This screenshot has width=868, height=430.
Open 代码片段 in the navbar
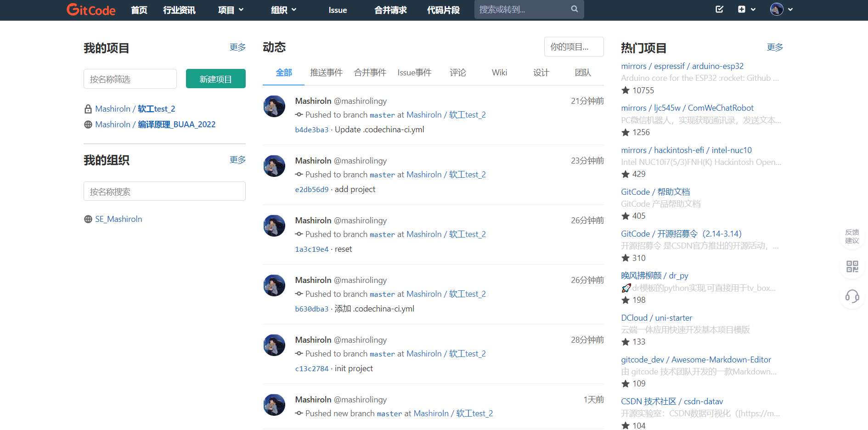point(443,10)
